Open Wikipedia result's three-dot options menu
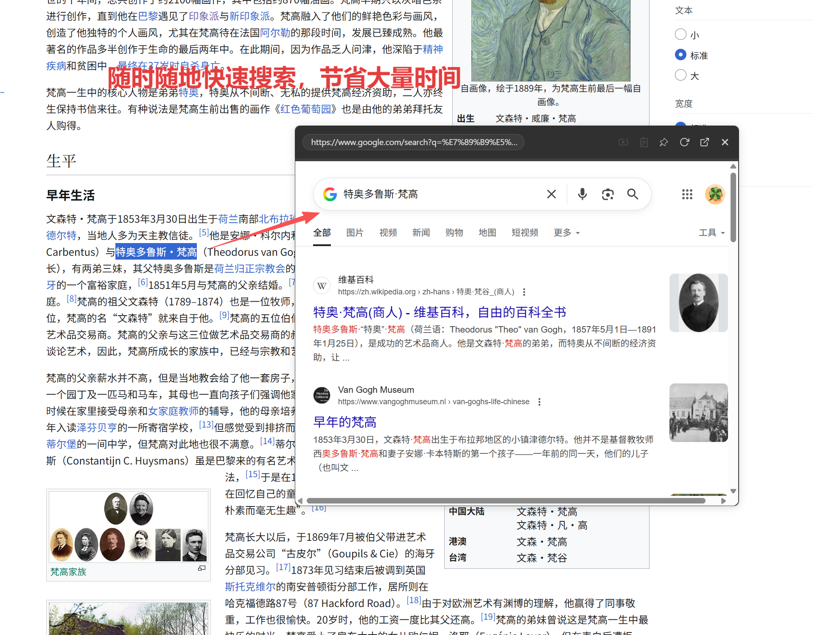Image resolution: width=840 pixels, height=635 pixels. [524, 292]
